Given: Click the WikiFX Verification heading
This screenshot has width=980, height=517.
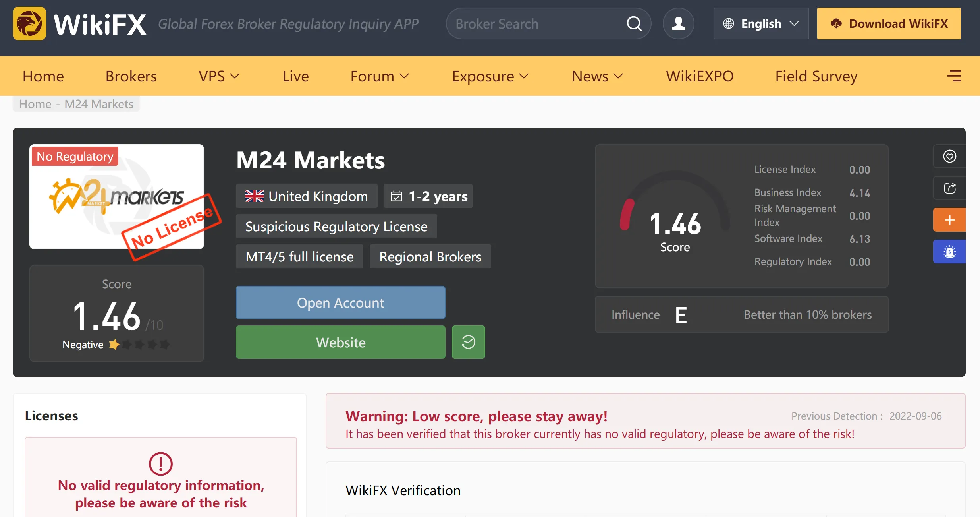Looking at the screenshot, I should point(403,490).
